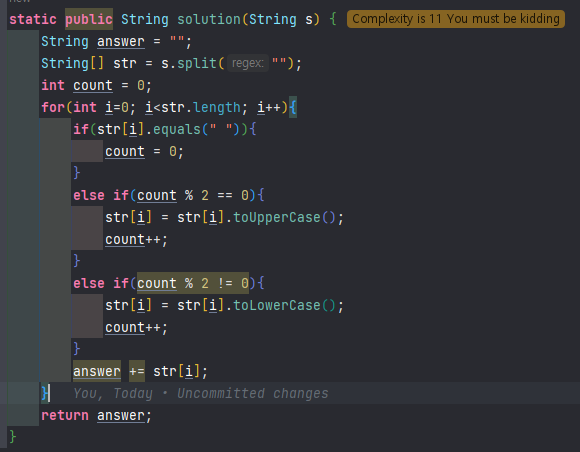Image resolution: width=580 pixels, height=452 pixels.
Task: Click the 'static' keyword in method signature
Action: tap(33, 19)
